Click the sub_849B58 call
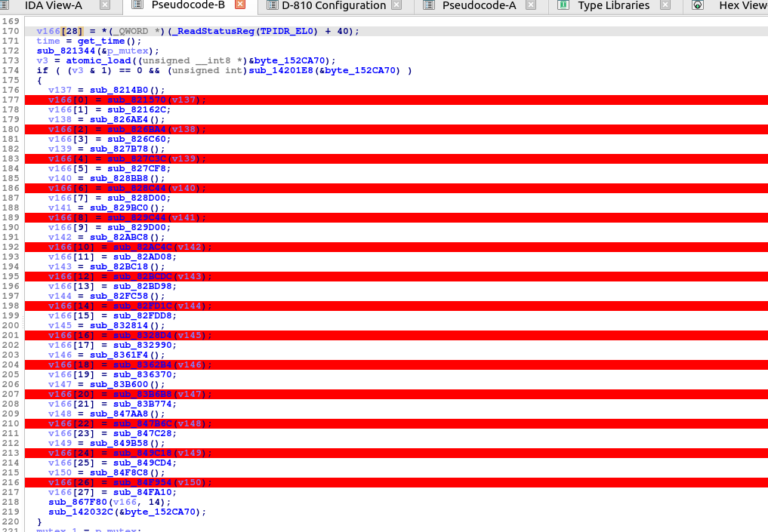Image resolution: width=768 pixels, height=532 pixels. click(x=119, y=443)
